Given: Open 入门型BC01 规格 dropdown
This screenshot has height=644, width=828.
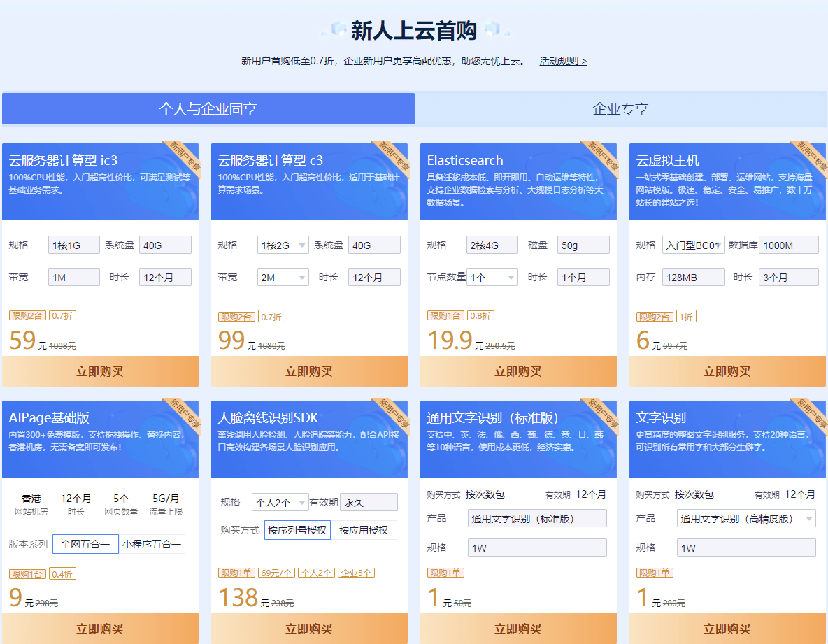Looking at the screenshot, I should (x=693, y=245).
